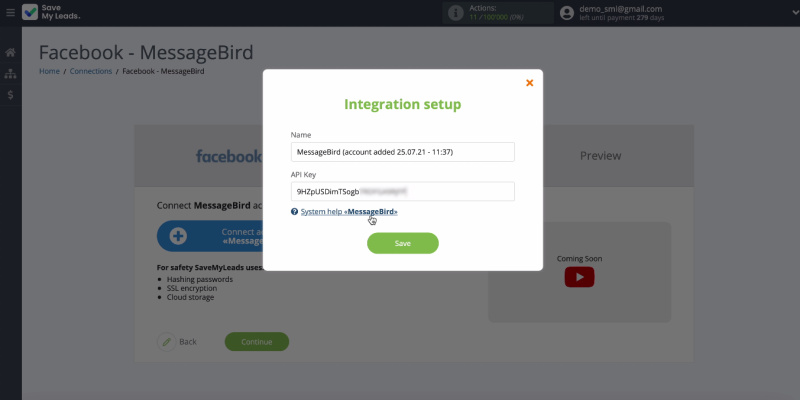The height and width of the screenshot is (400, 800).
Task: Go to Home sidebar icon
Action: coord(10,52)
